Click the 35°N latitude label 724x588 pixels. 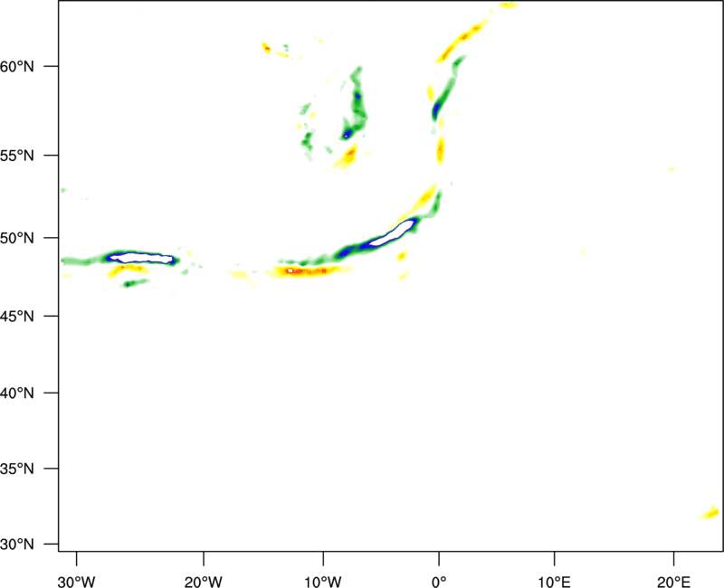(x=17, y=469)
